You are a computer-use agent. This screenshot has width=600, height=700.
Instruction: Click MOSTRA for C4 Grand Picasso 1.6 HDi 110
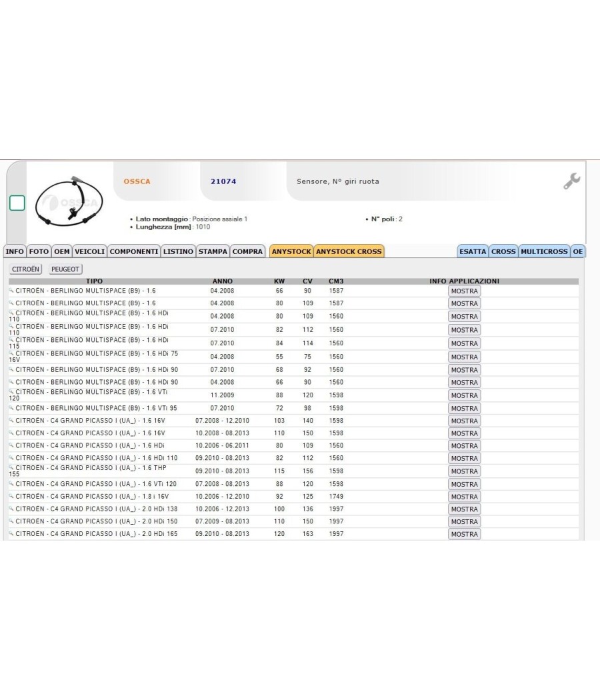click(x=464, y=458)
